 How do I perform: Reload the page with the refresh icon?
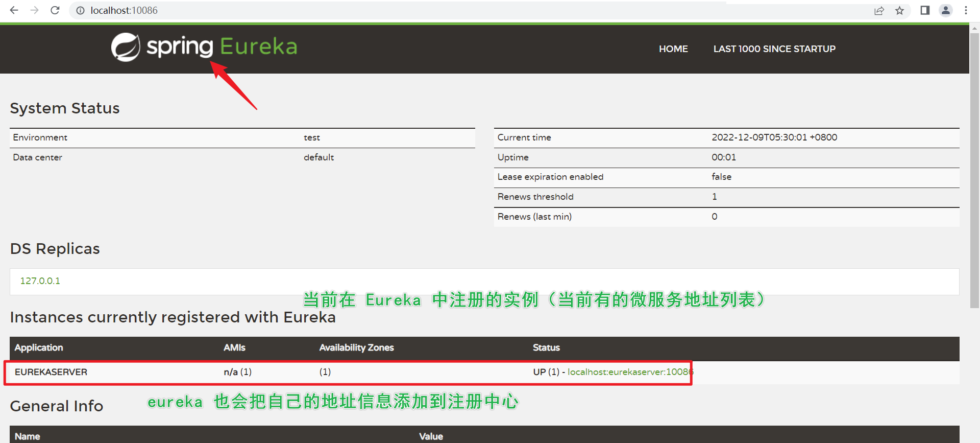pyautogui.click(x=55, y=10)
